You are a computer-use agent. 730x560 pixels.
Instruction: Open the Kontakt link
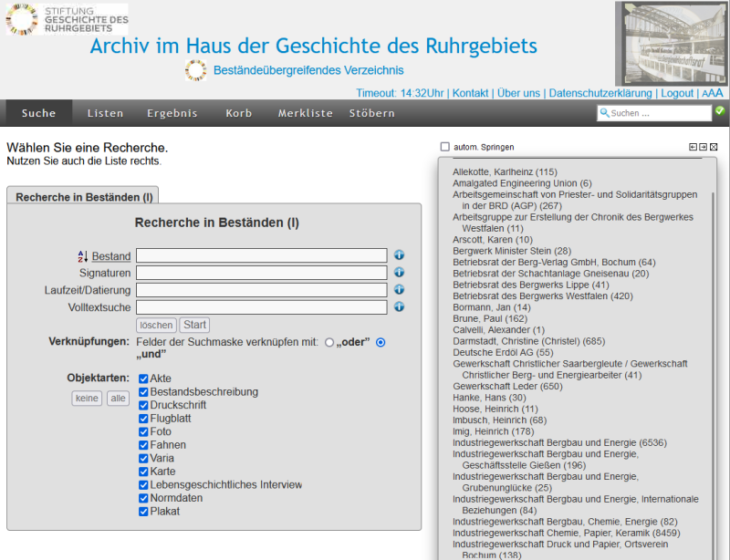470,93
